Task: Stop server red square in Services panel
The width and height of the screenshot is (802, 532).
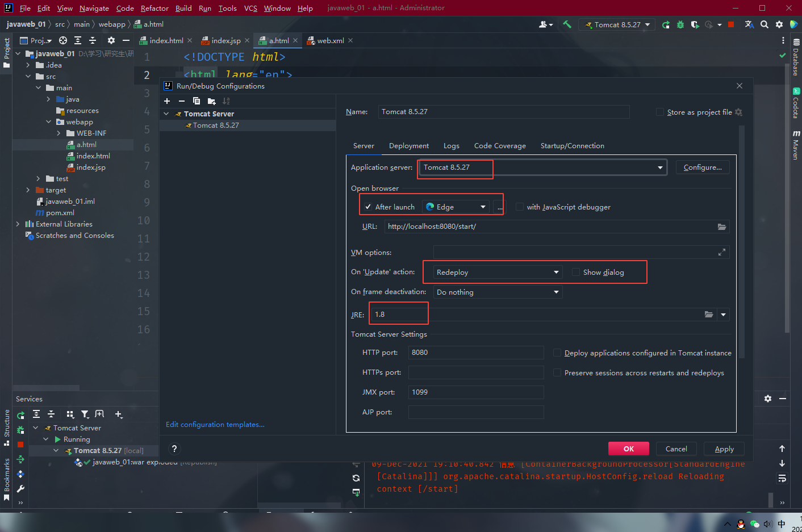Action: click(20, 445)
